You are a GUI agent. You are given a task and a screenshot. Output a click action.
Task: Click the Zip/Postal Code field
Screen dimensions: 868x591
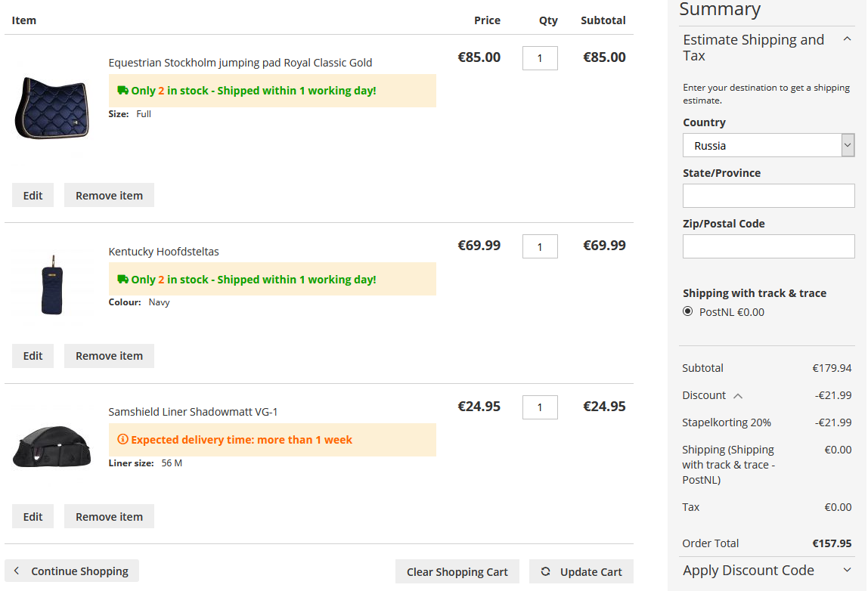pyautogui.click(x=768, y=246)
